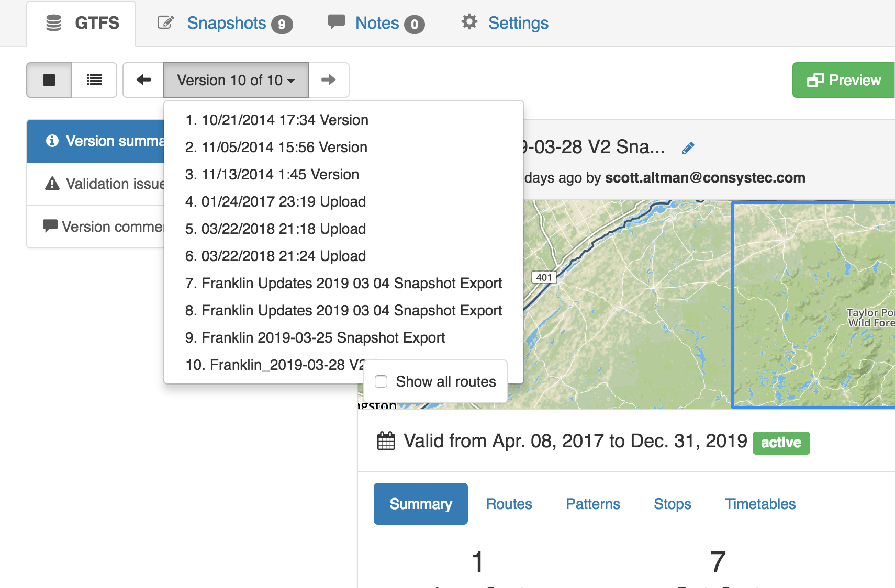Screen dimensions: 895x588
Task: Select version 8. Franklin Updates Snapshot Export
Action: pyautogui.click(x=343, y=311)
